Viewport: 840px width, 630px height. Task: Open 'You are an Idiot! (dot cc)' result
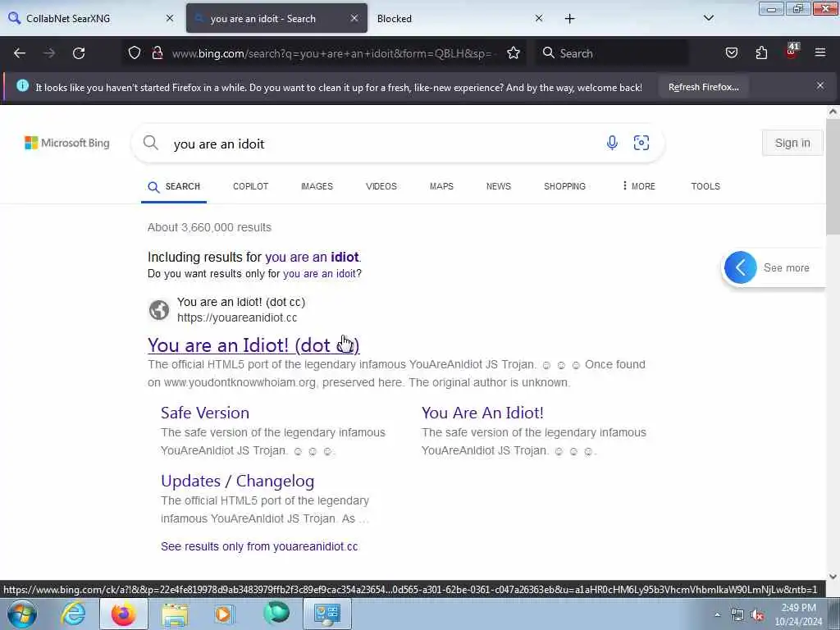click(x=253, y=345)
